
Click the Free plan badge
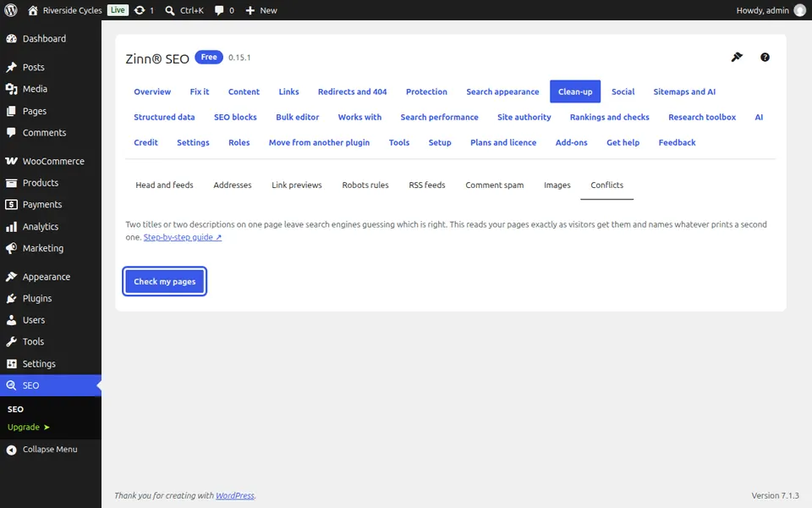pyautogui.click(x=209, y=57)
